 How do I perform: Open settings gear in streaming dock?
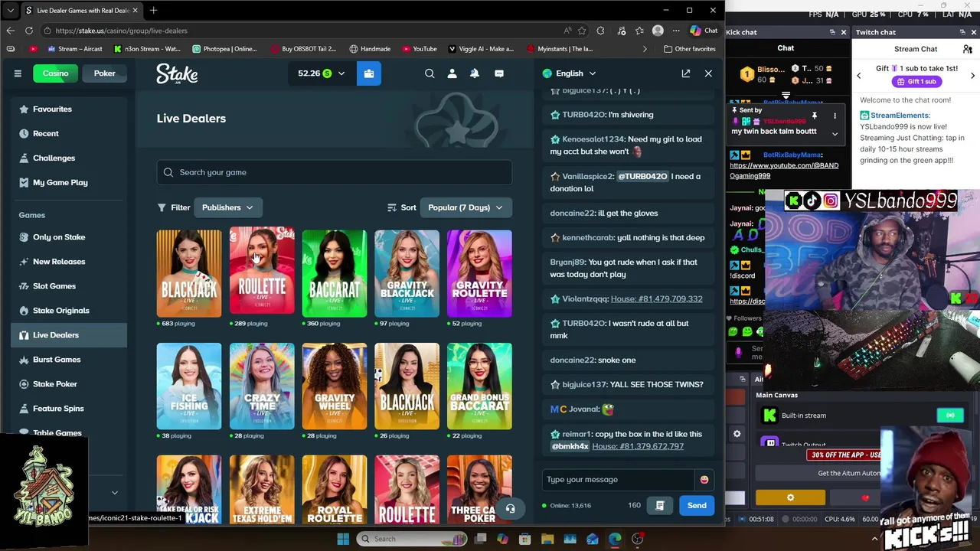pyautogui.click(x=737, y=434)
